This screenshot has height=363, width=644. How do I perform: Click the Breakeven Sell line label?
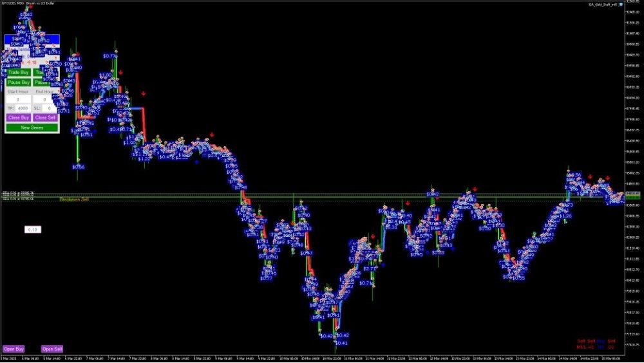[74, 200]
